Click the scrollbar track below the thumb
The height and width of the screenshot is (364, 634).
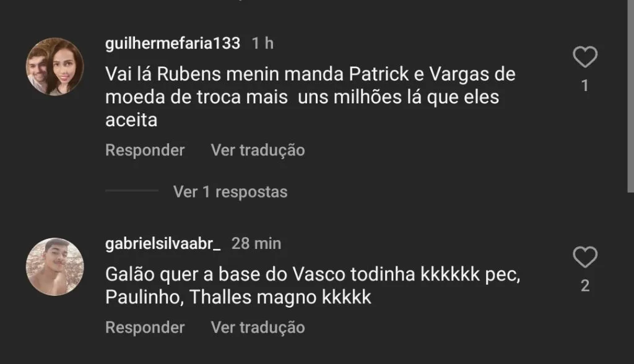630,278
